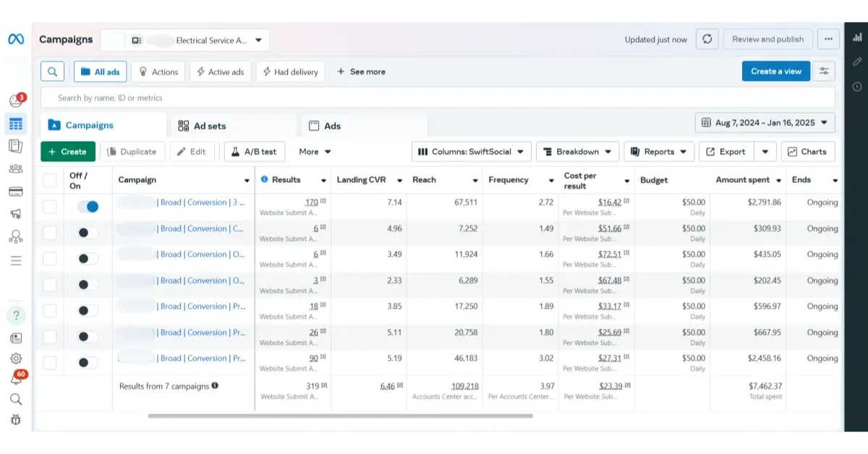Turn off the campaign with 170 results
868x454 pixels.
(88, 207)
